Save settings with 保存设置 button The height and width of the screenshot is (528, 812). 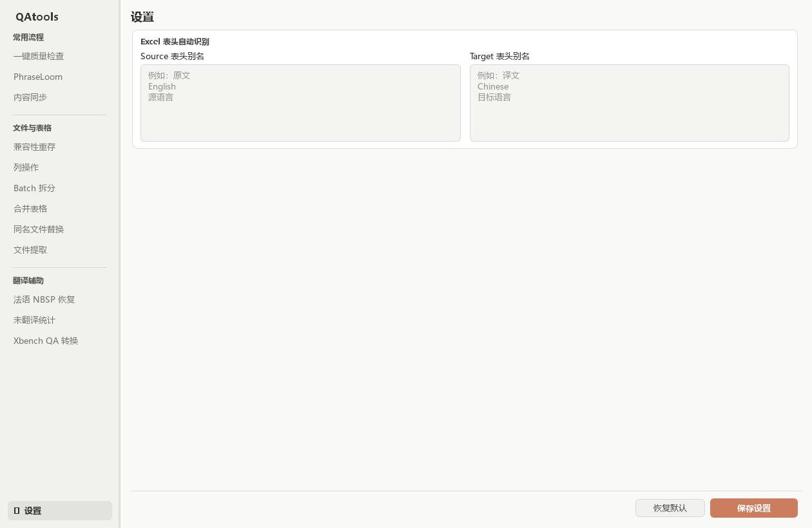754,508
